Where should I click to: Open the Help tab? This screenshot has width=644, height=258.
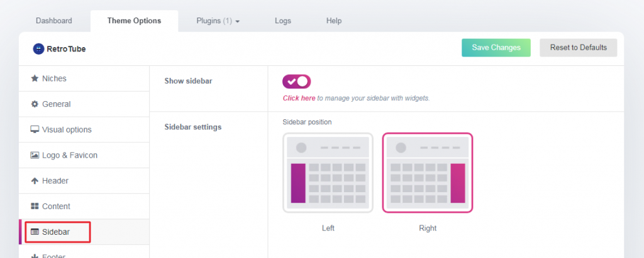pyautogui.click(x=334, y=21)
